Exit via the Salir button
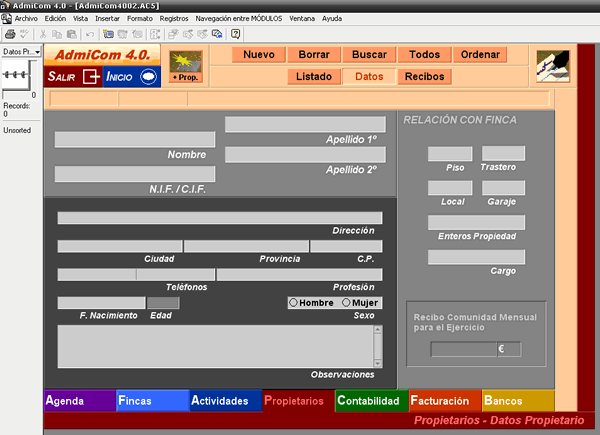The width and height of the screenshot is (600, 435). pos(73,77)
